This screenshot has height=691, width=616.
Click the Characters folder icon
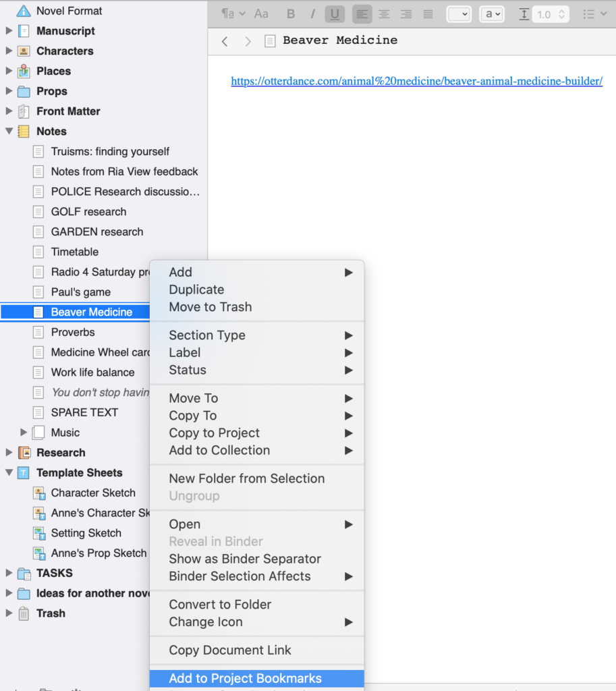25,51
